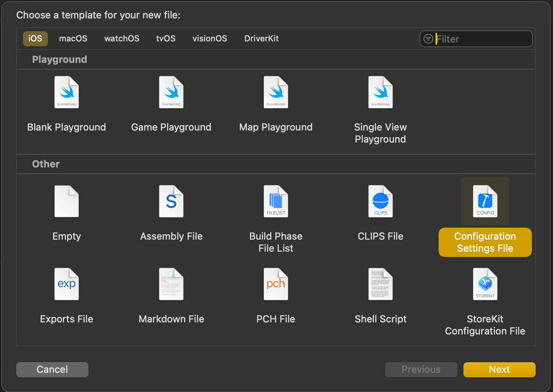This screenshot has height=392, width=553.
Task: Click the Empty template label
Action: pyautogui.click(x=67, y=236)
